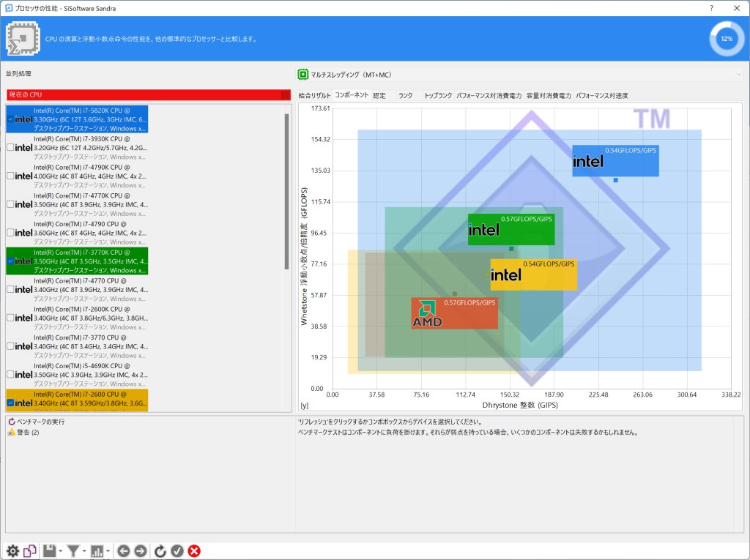Click the red 現在の CPU bar
Image resolution: width=750 pixels, height=560 pixels.
[148, 94]
